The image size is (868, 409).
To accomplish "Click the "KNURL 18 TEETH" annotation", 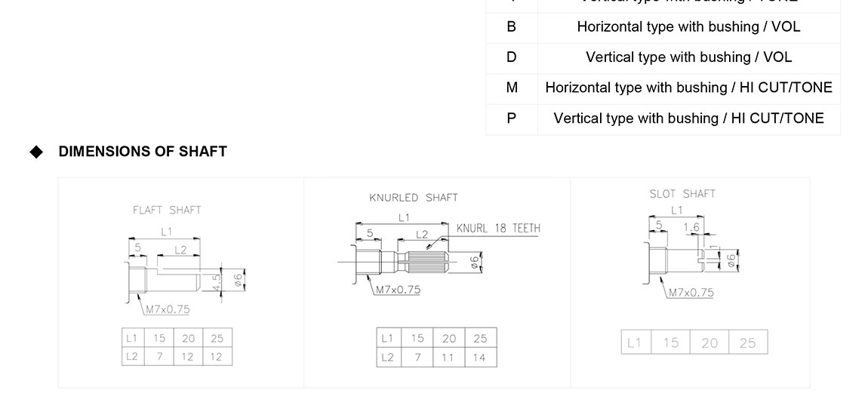I will point(498,228).
